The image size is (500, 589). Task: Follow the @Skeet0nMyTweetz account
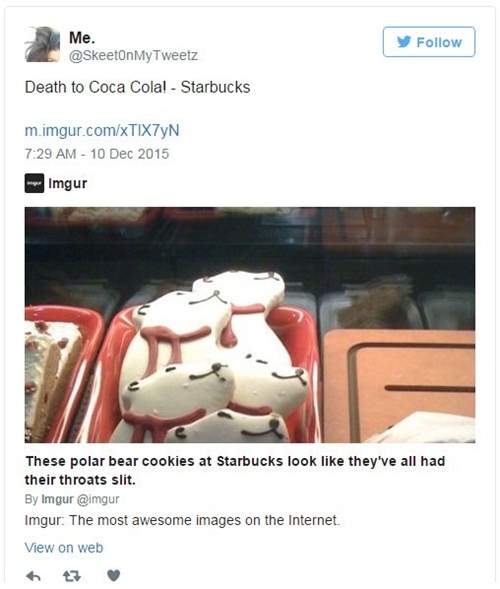pyautogui.click(x=429, y=42)
